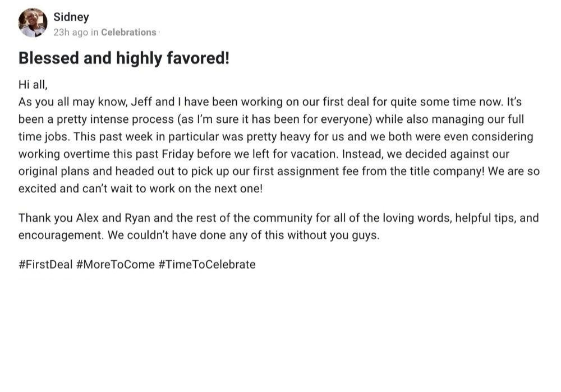Click the name 'Alex' in the thank-you paragraph
The image size is (561, 392).
coord(88,218)
